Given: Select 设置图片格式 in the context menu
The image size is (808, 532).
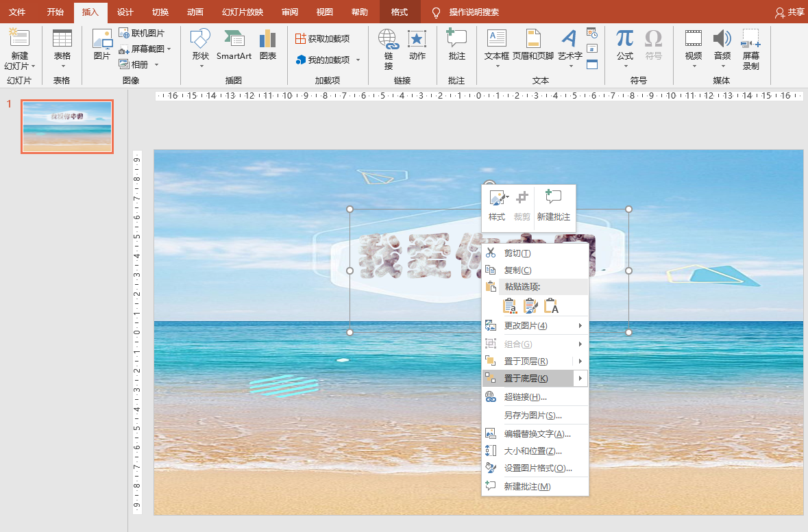Looking at the screenshot, I should click(537, 468).
